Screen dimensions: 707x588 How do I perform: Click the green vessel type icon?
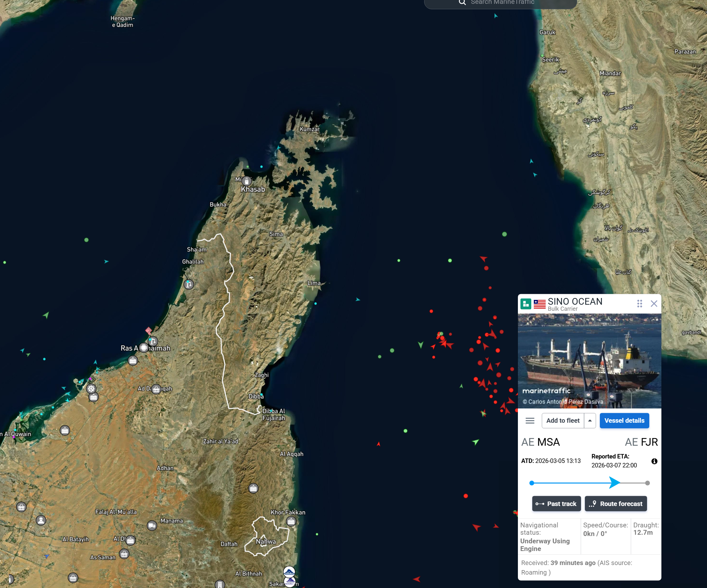click(x=526, y=303)
